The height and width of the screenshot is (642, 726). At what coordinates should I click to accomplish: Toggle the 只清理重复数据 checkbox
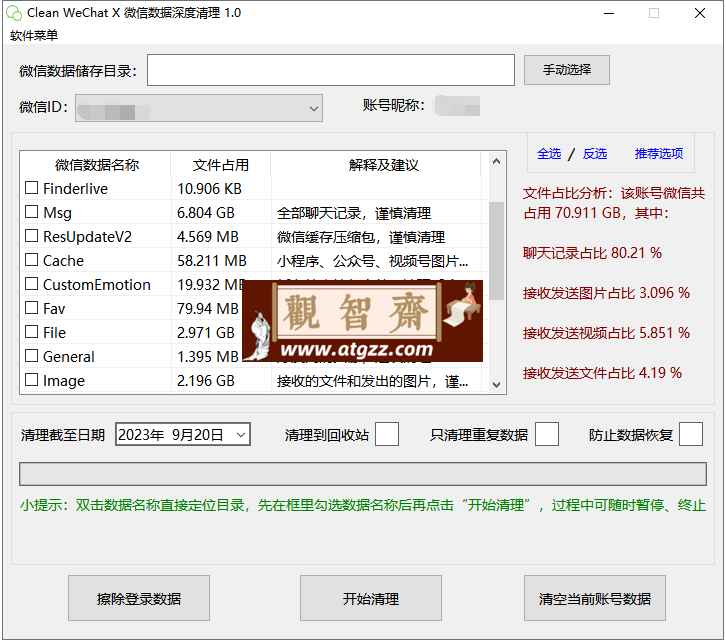tap(547, 434)
